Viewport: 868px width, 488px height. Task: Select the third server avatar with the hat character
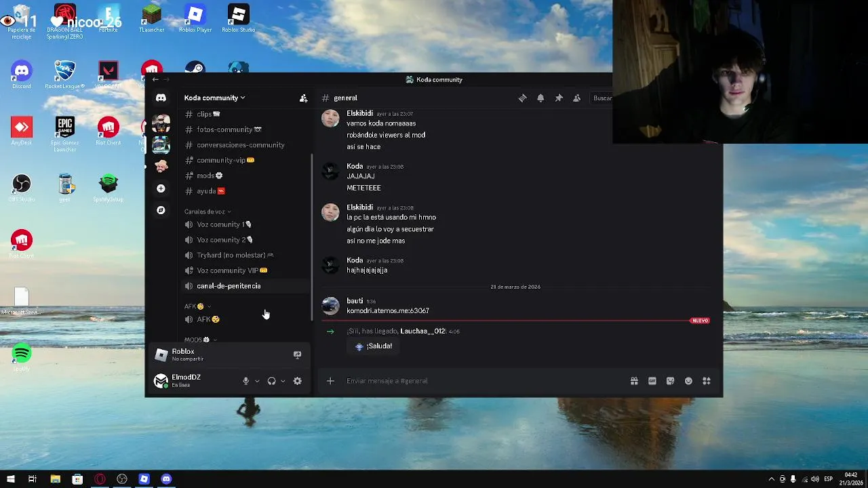[161, 166]
